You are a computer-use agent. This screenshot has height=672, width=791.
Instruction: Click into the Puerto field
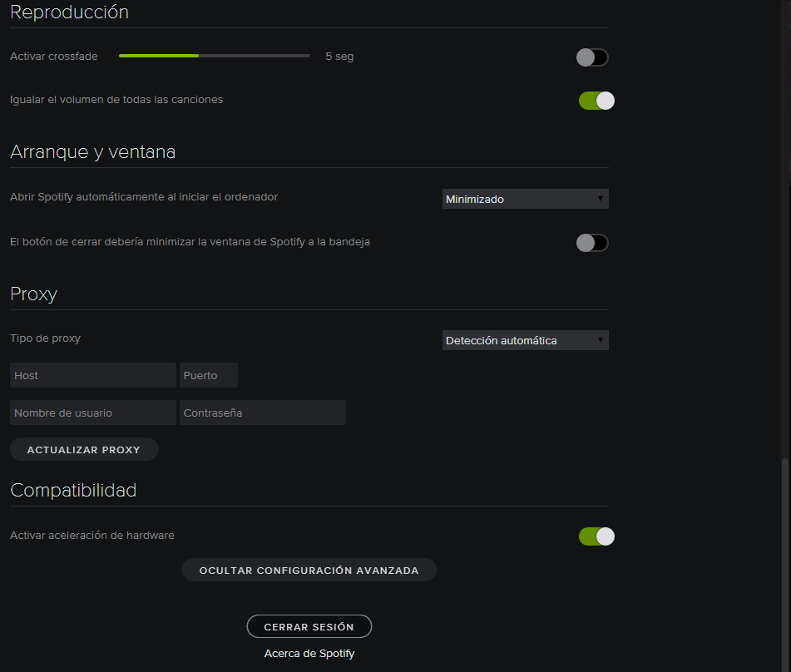click(209, 375)
